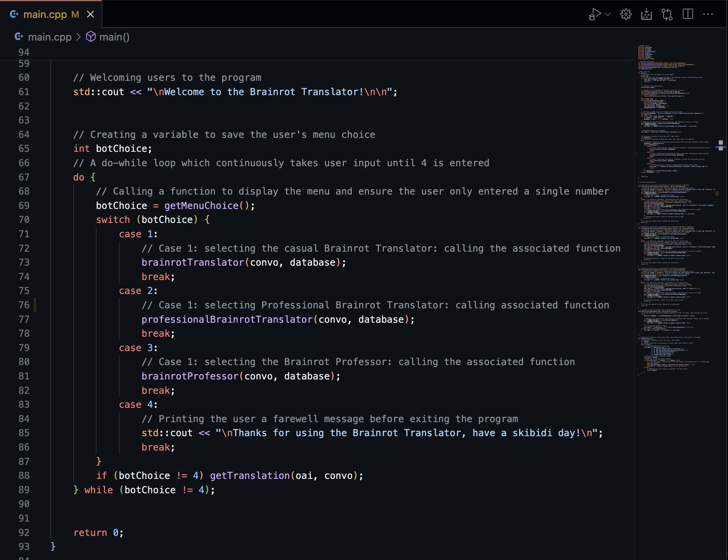Screen dimensions: 728x560
Task: Click the breadcrumb chevron separator
Action: pos(78,37)
